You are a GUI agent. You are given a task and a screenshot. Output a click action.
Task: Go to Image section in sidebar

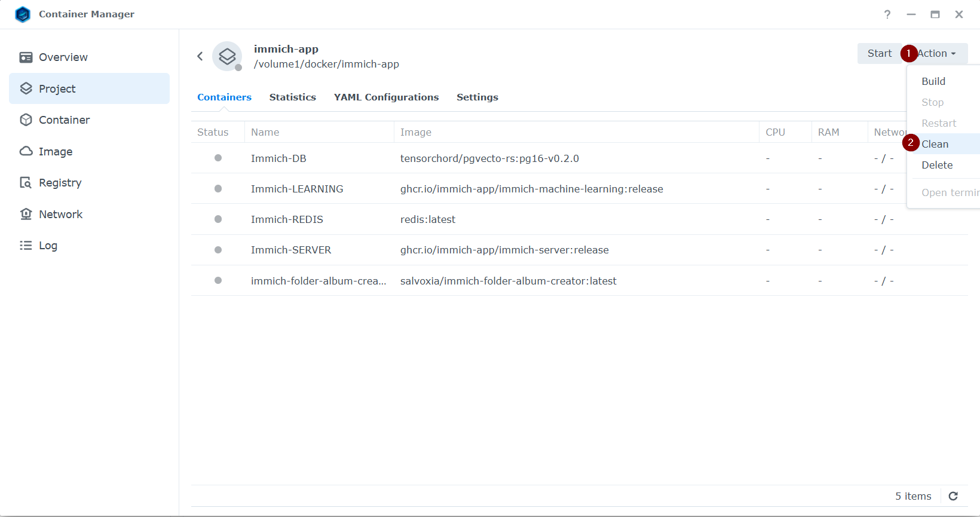[90, 151]
